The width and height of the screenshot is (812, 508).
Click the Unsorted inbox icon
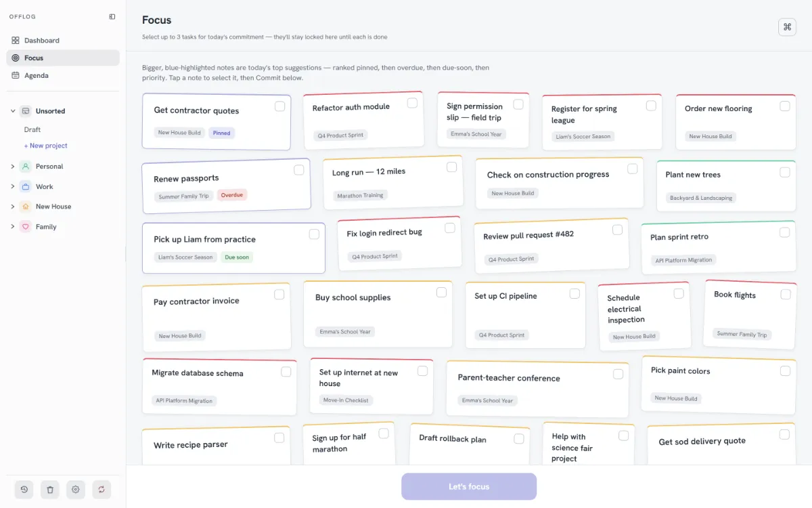pos(25,111)
